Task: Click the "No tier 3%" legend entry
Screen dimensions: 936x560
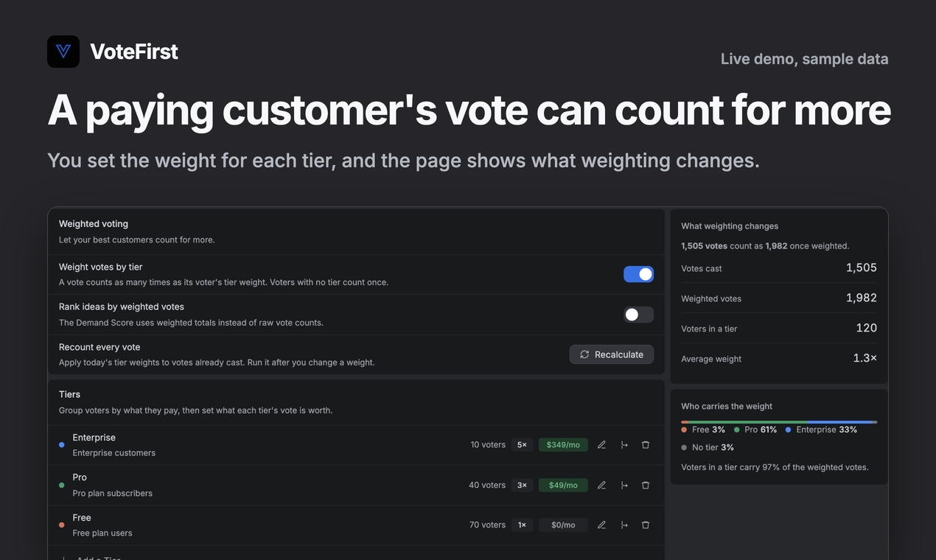Action: click(x=708, y=447)
